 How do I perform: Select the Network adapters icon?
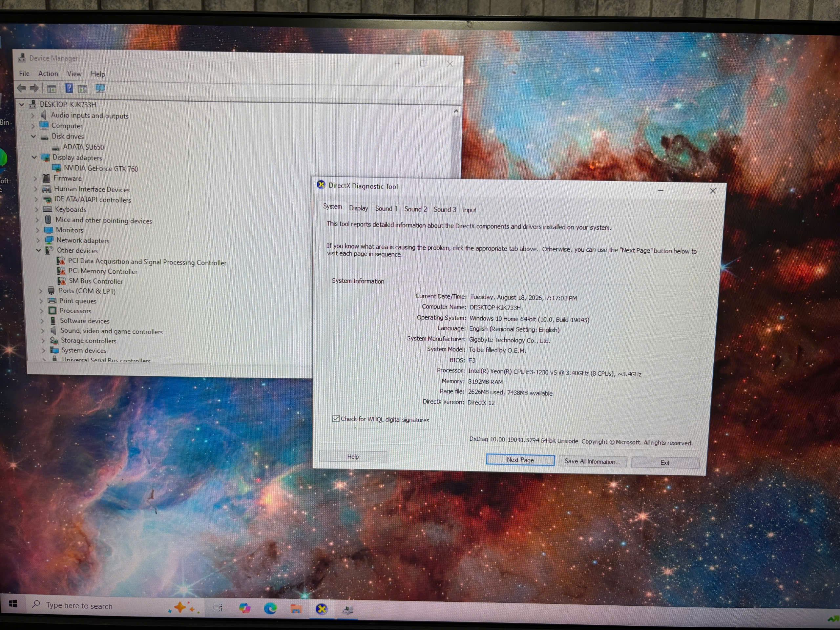(49, 240)
